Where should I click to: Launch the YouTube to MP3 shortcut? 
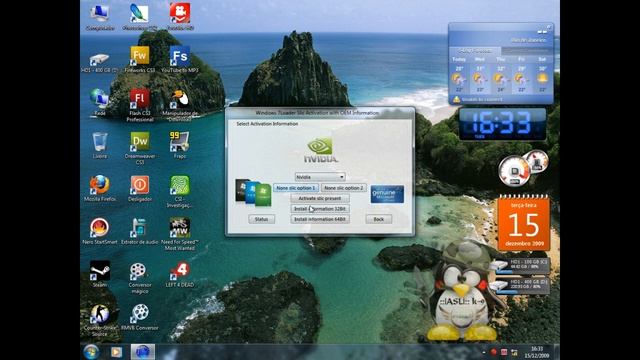tap(180, 60)
